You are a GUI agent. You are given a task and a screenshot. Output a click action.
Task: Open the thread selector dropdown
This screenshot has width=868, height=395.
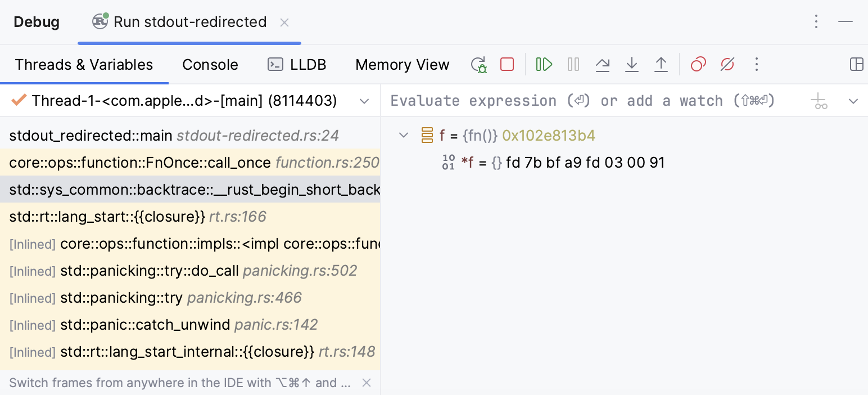(x=364, y=100)
